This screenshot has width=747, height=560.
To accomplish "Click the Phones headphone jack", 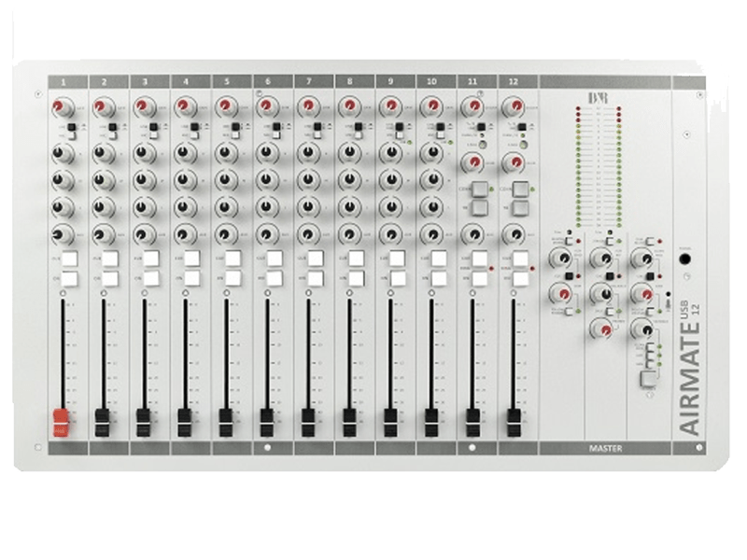I will click(684, 260).
